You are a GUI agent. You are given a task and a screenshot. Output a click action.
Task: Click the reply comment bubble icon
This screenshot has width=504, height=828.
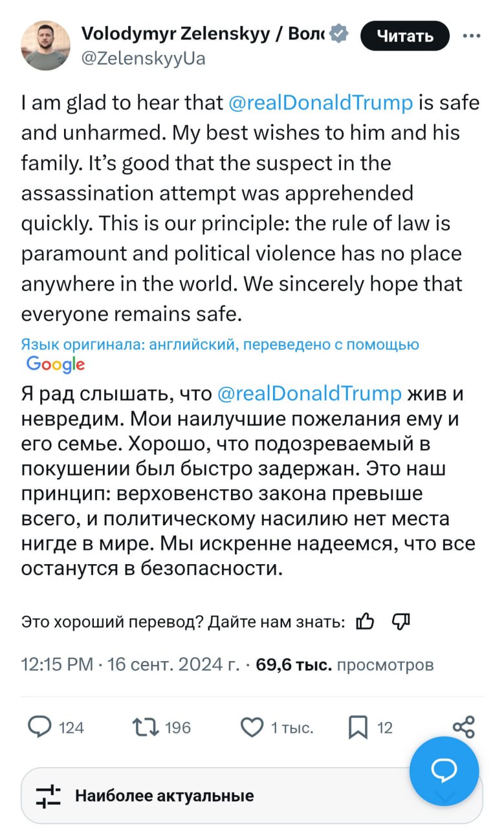pos(40,728)
